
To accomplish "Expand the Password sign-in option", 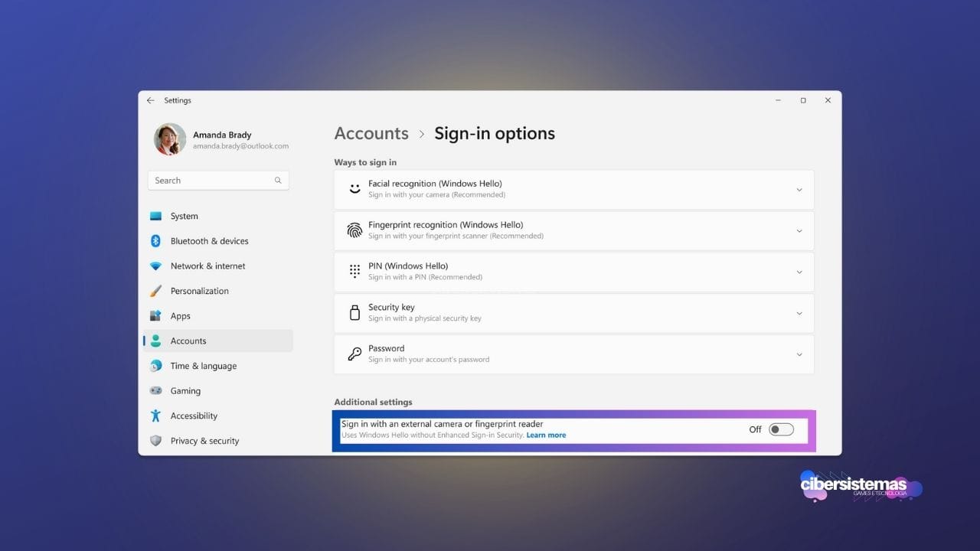I will click(x=799, y=354).
